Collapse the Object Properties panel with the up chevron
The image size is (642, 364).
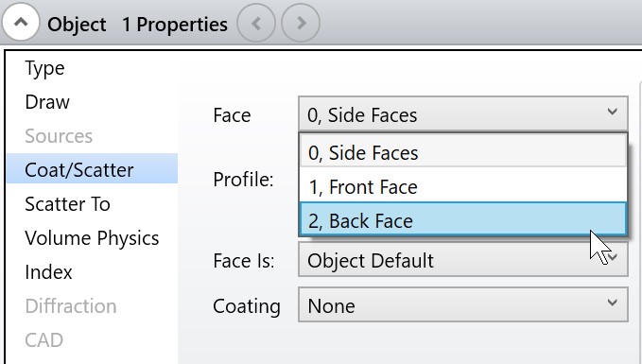click(x=21, y=22)
